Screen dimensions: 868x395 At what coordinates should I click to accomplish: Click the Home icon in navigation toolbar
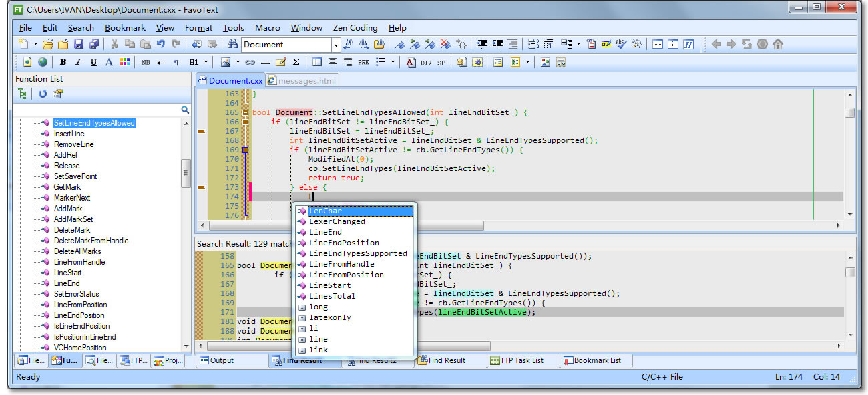pos(778,45)
